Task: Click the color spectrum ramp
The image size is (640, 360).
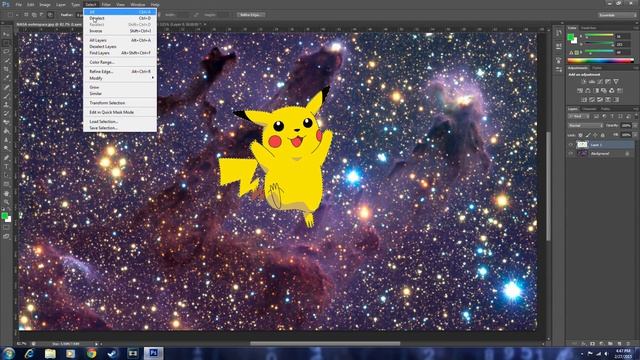Action: tap(600, 61)
